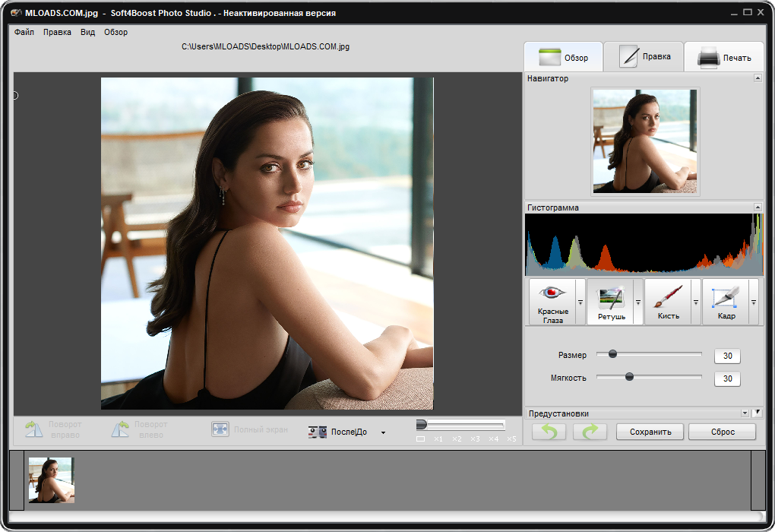Click the ×3 zoom level marker

point(475,439)
